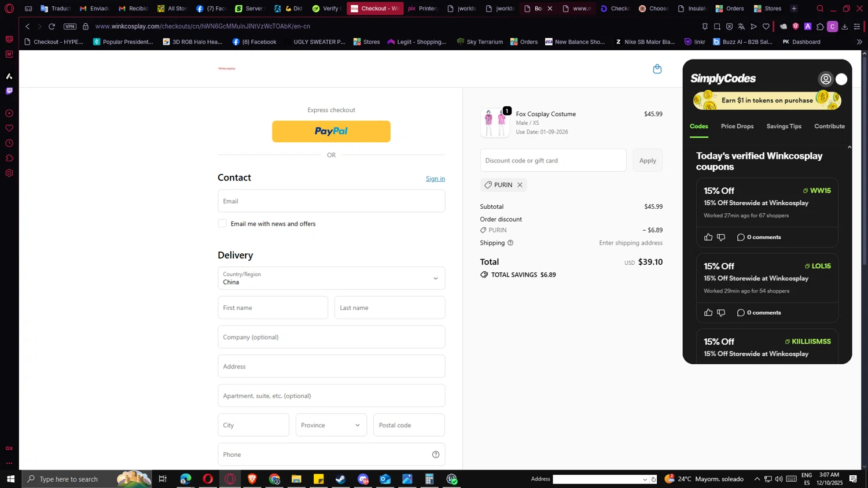The image size is (868, 488).
Task: Open sidebar Bookmarks heart icon
Action: (9, 128)
